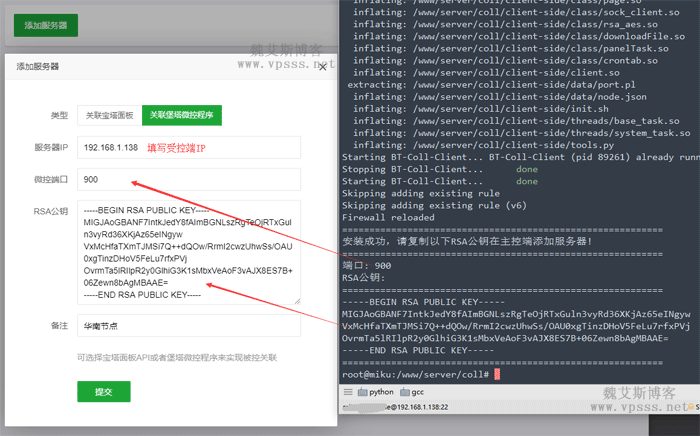Grab the RSA公钥 textarea resize handle
This screenshot has height=436, width=700.
(297, 300)
